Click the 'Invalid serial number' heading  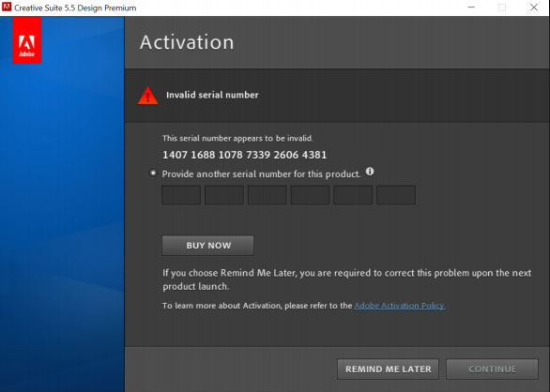point(212,95)
